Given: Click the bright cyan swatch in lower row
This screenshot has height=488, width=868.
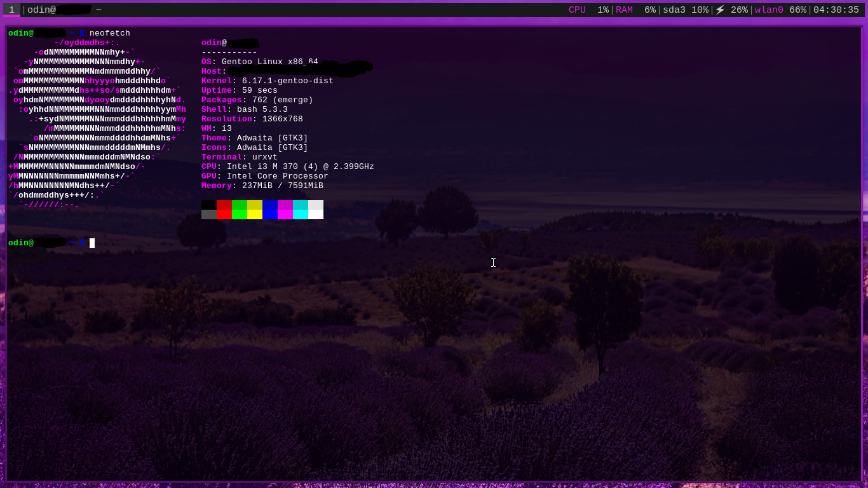Looking at the screenshot, I should pos(301,215).
